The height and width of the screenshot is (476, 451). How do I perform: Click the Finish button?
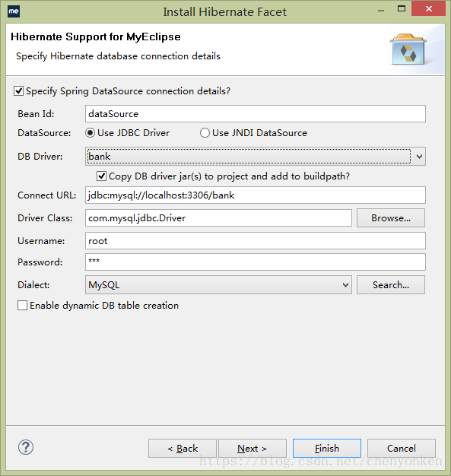point(327,448)
